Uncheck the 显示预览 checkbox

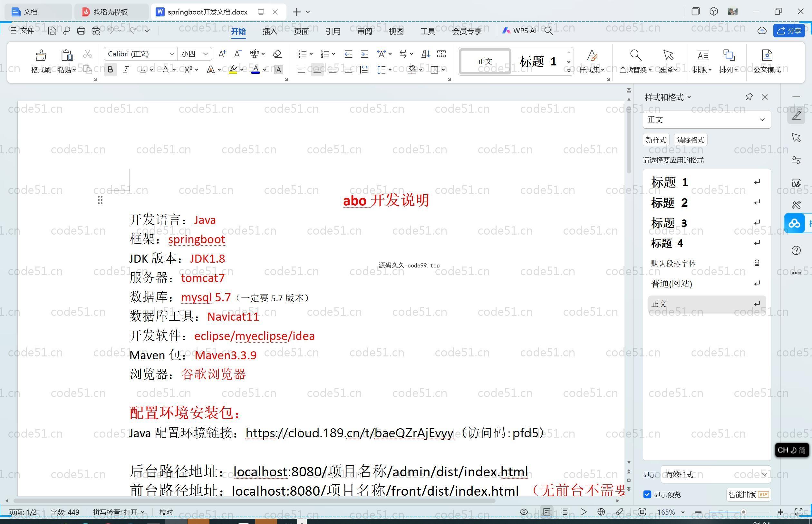pyautogui.click(x=647, y=494)
